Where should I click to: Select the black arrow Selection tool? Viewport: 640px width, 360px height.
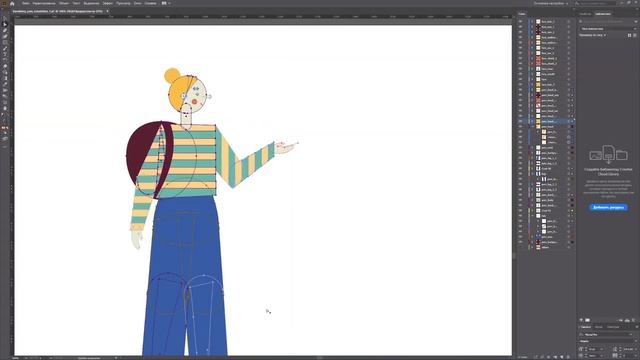5,19
